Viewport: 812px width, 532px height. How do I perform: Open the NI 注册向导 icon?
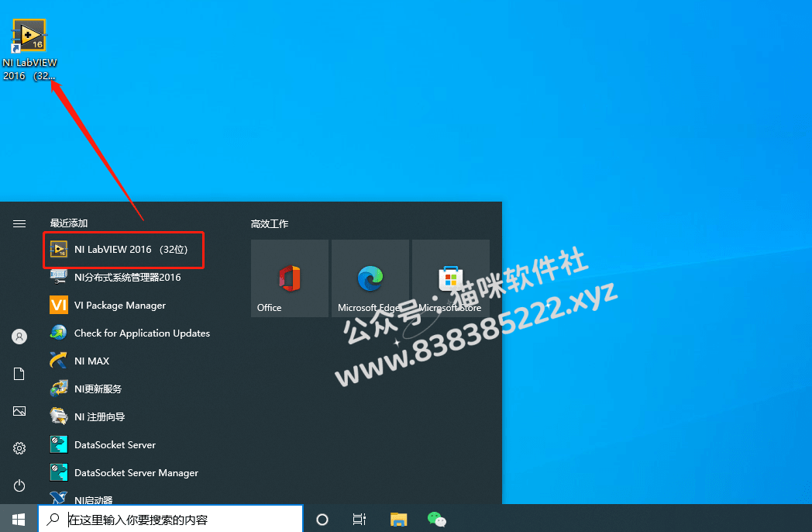pos(59,416)
